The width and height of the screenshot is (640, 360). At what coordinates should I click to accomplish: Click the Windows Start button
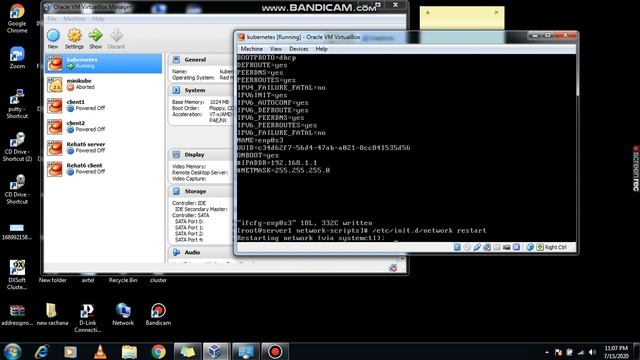[12, 351]
